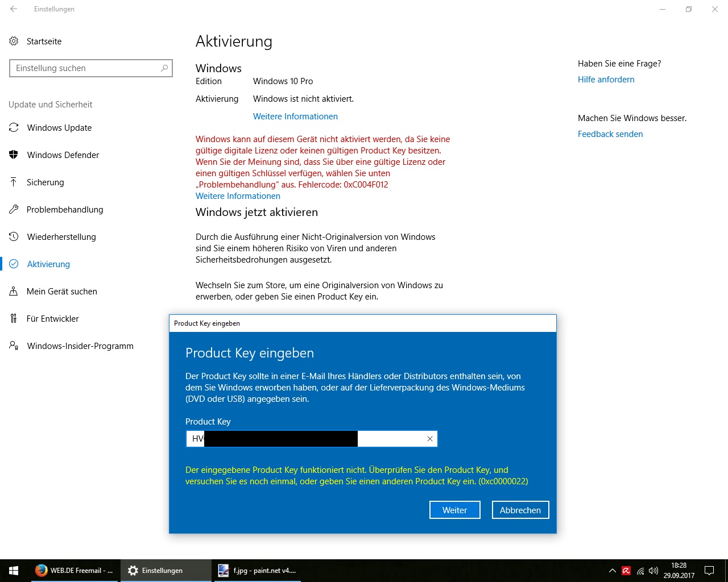Click Hilfe anfordern link
The image size is (728, 582).
(x=606, y=80)
